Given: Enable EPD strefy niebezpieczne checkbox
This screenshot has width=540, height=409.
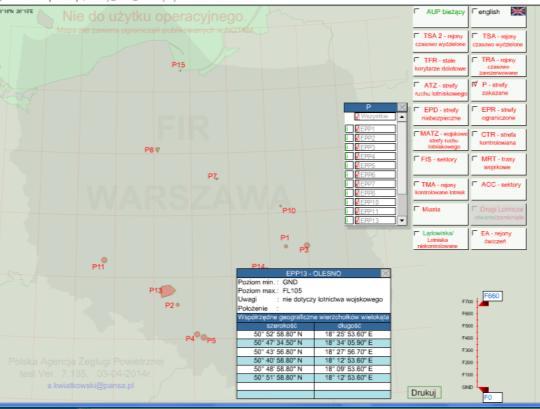Looking at the screenshot, I should pyautogui.click(x=417, y=109).
